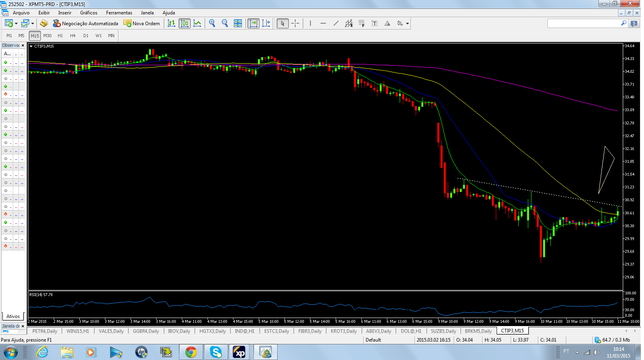Select the MN timeframe
This screenshot has height=360, width=644.
pyautogui.click(x=111, y=36)
